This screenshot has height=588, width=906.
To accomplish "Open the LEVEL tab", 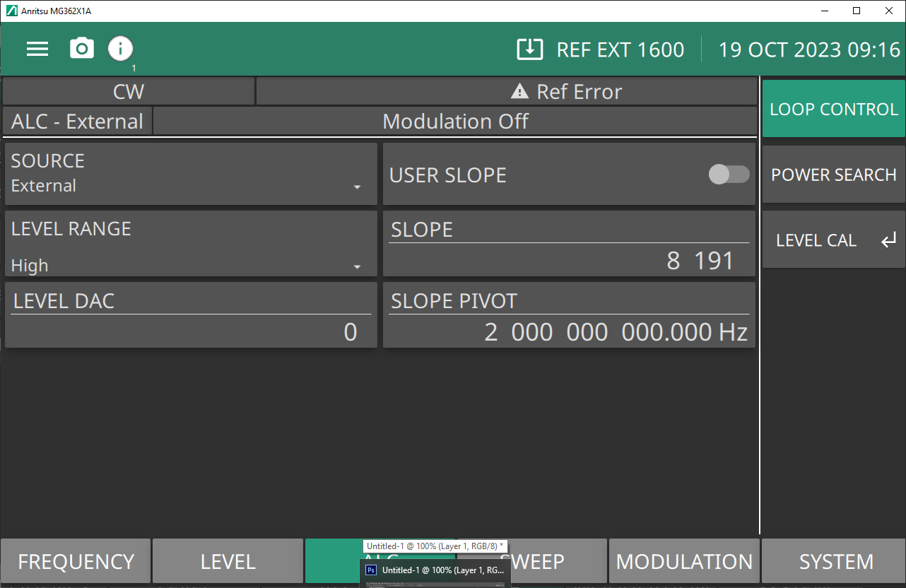I will coord(228,562).
